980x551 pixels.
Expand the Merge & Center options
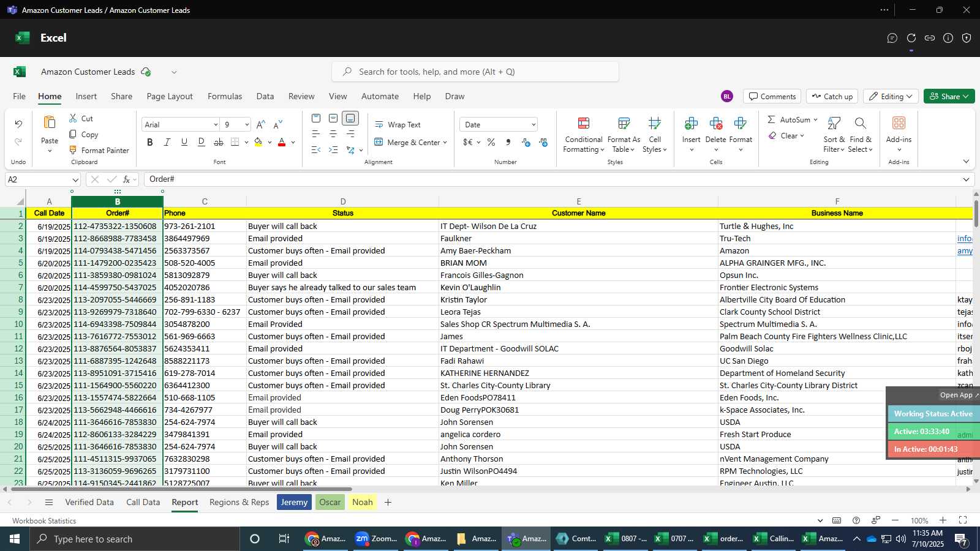point(445,143)
